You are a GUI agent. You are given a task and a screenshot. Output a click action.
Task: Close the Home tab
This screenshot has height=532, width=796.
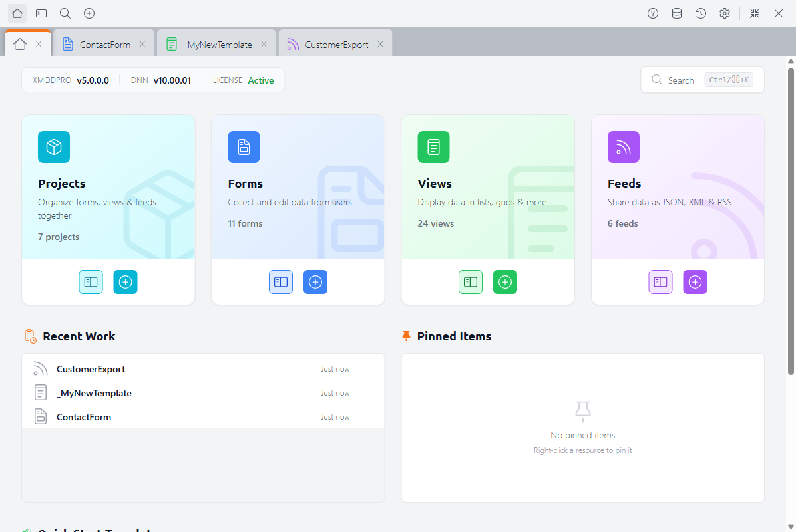(39, 44)
